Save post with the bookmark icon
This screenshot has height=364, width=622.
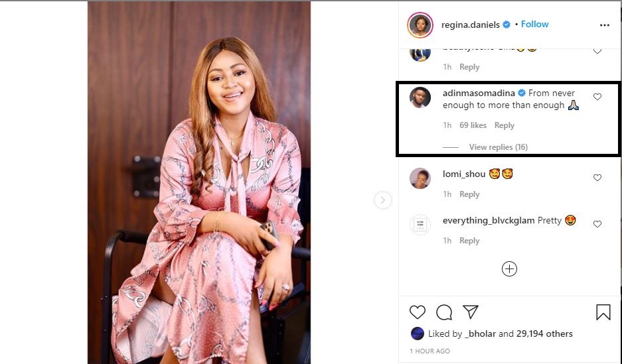[x=603, y=312]
